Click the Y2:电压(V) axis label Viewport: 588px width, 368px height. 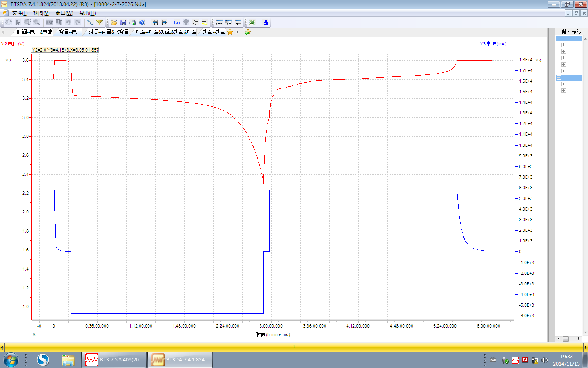(13, 44)
